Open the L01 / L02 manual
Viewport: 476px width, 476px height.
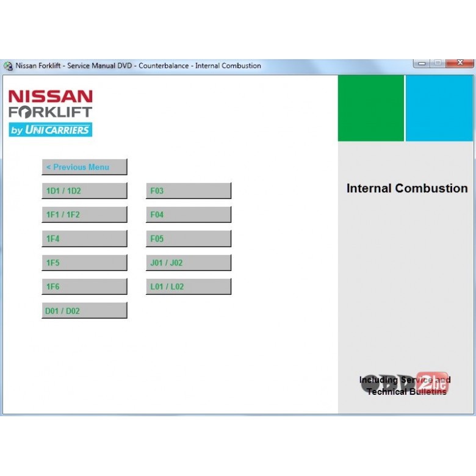click(x=189, y=287)
